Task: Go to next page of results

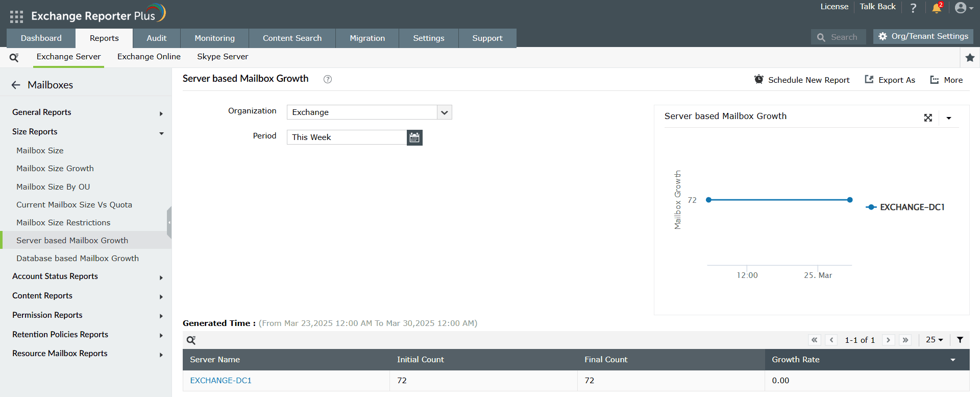Action: (x=889, y=340)
